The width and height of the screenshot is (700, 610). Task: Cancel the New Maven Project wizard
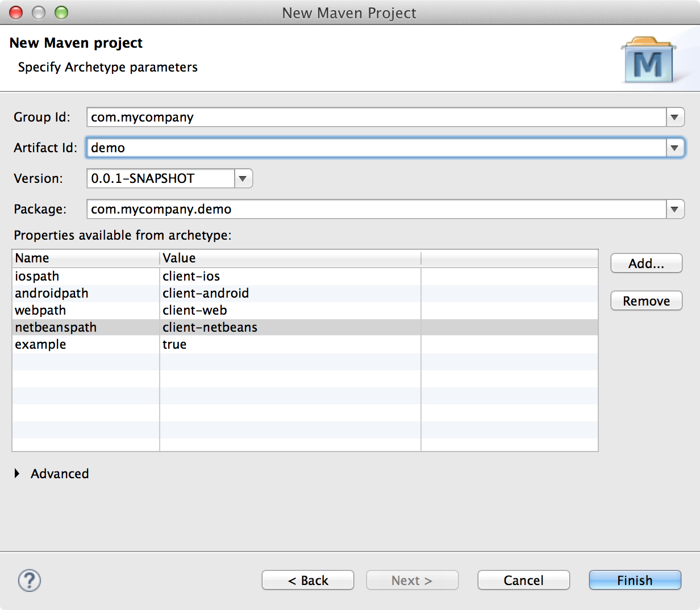pyautogui.click(x=523, y=580)
